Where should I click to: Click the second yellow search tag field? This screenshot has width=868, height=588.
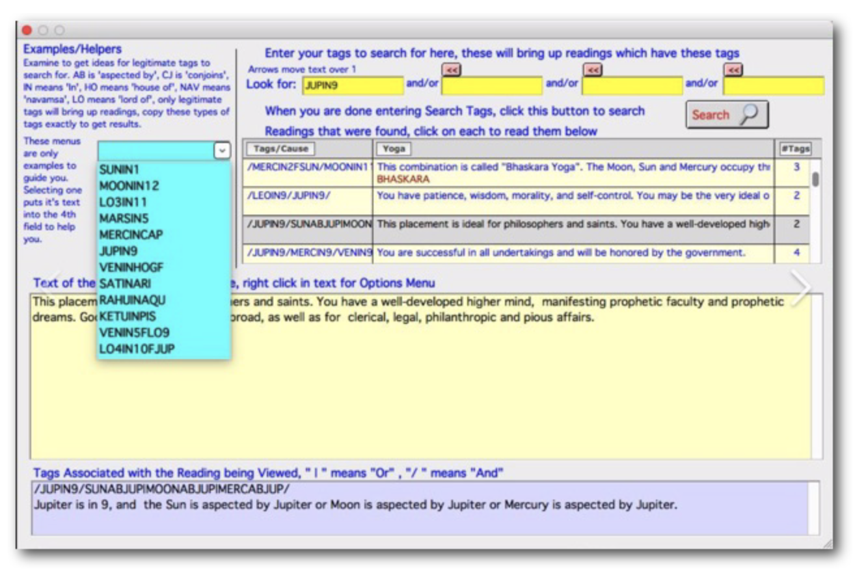(492, 85)
